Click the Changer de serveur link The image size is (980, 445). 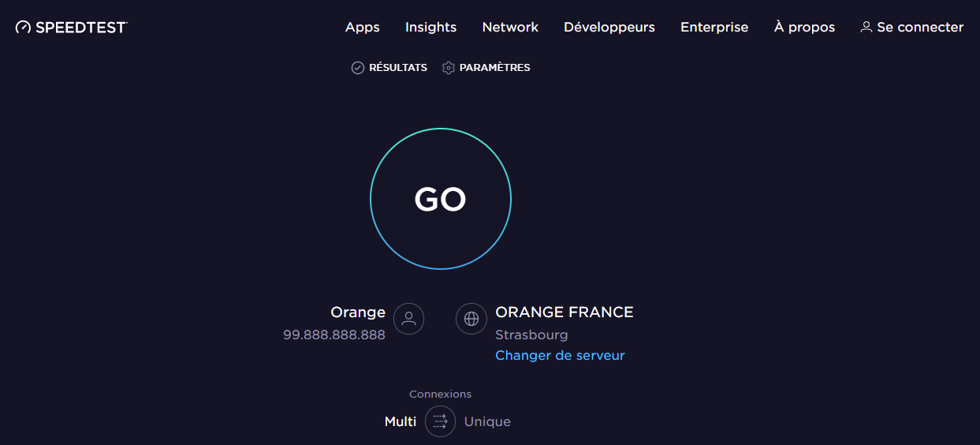[560, 355]
